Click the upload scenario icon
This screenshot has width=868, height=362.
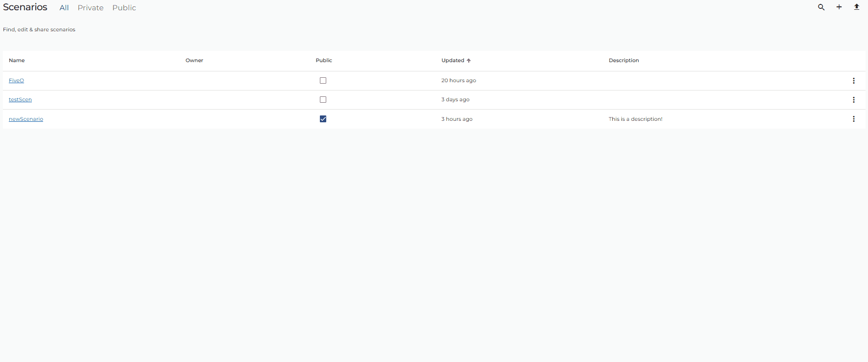(x=857, y=7)
